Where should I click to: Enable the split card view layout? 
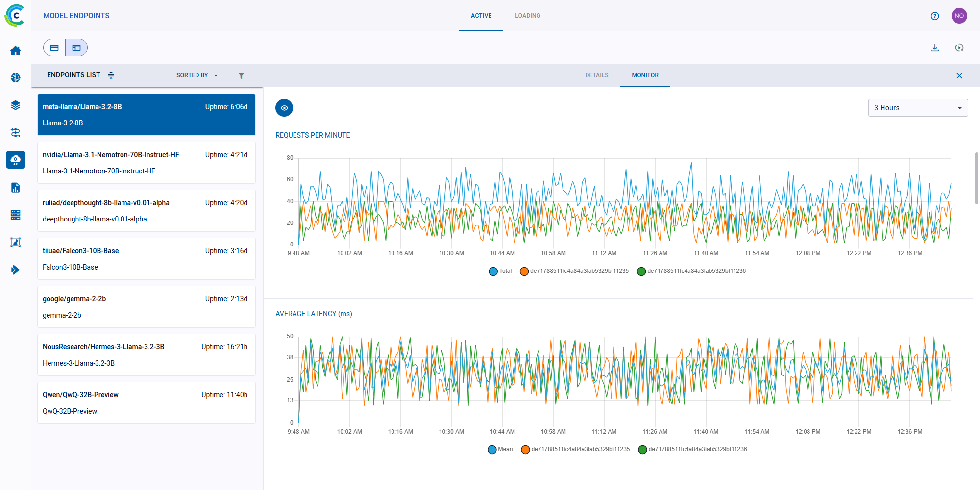(76, 48)
